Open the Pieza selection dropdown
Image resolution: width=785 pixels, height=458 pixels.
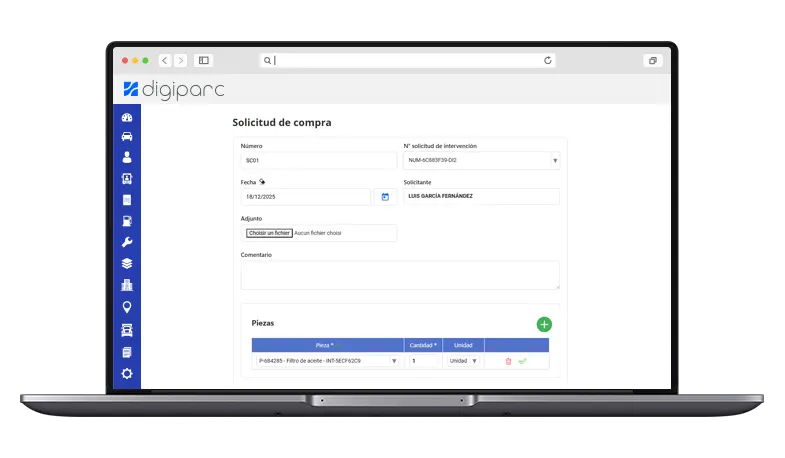click(x=393, y=361)
